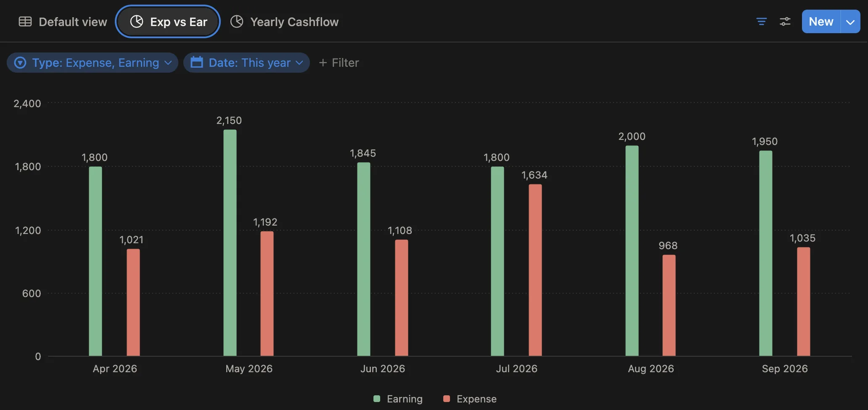Click the table icon beside Default view

pyautogui.click(x=25, y=21)
